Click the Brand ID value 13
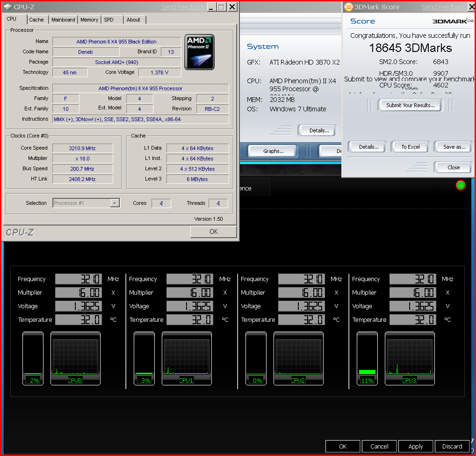 click(x=171, y=52)
